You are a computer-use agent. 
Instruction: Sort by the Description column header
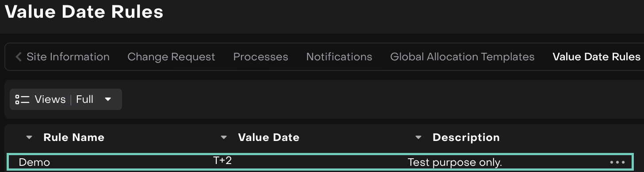466,137
